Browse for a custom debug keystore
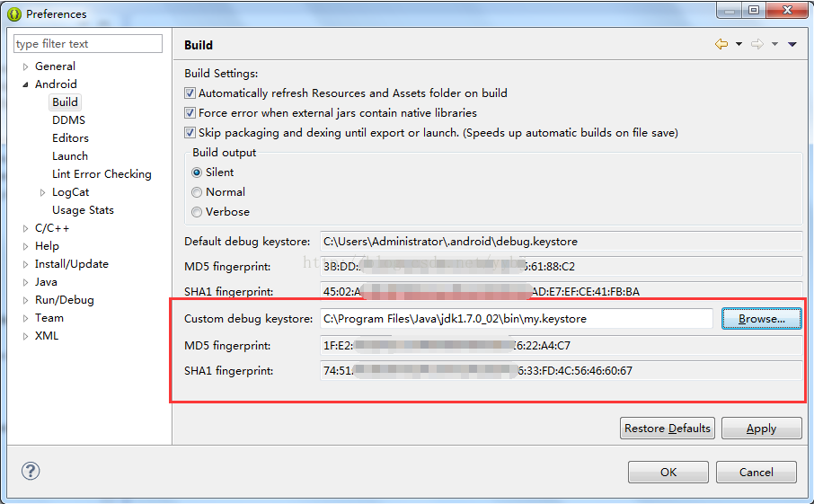The image size is (814, 504). [x=762, y=319]
